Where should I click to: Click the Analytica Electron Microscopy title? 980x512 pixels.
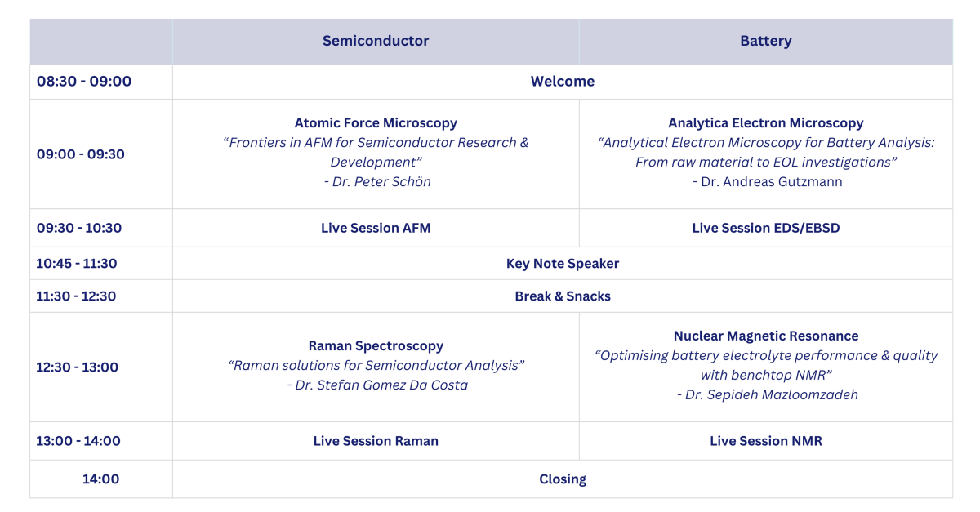[765, 123]
